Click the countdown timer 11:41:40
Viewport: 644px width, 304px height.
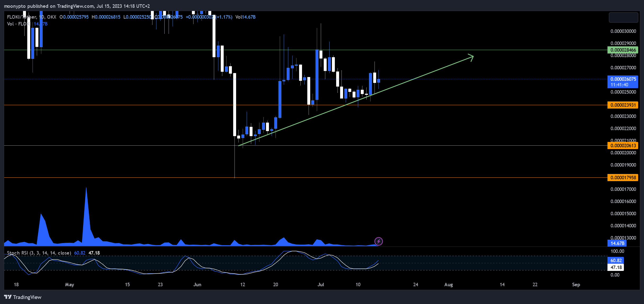tap(619, 85)
